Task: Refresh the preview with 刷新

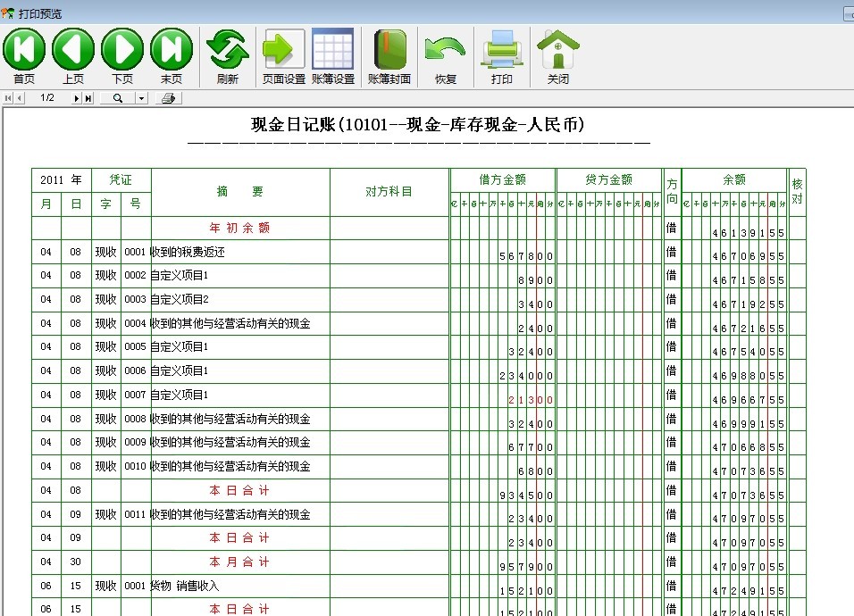Action: pos(228,56)
